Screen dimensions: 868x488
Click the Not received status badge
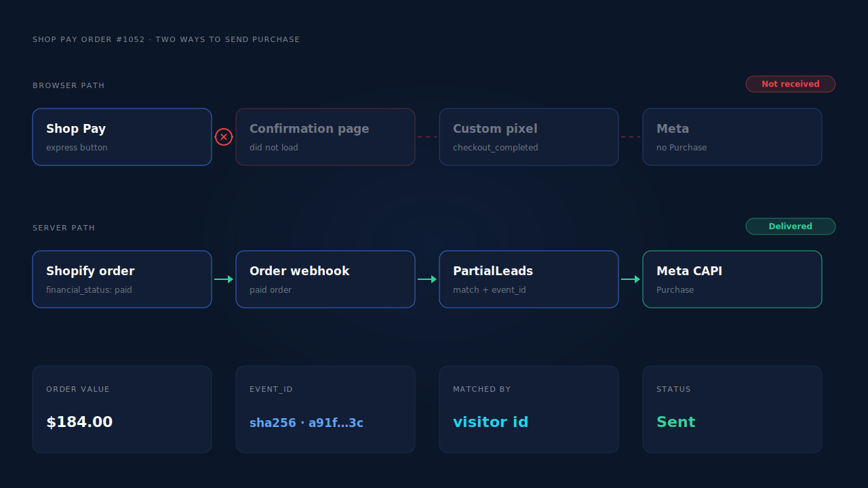coord(791,84)
